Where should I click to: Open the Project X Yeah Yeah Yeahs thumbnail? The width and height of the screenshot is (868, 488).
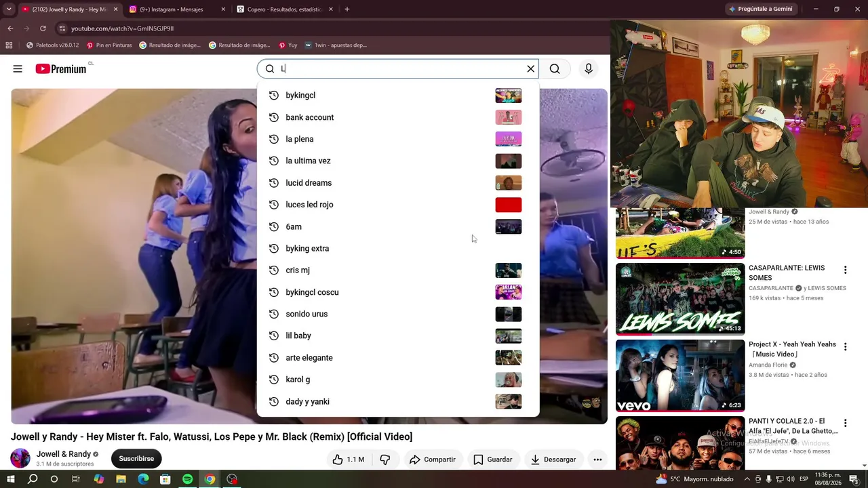(680, 375)
